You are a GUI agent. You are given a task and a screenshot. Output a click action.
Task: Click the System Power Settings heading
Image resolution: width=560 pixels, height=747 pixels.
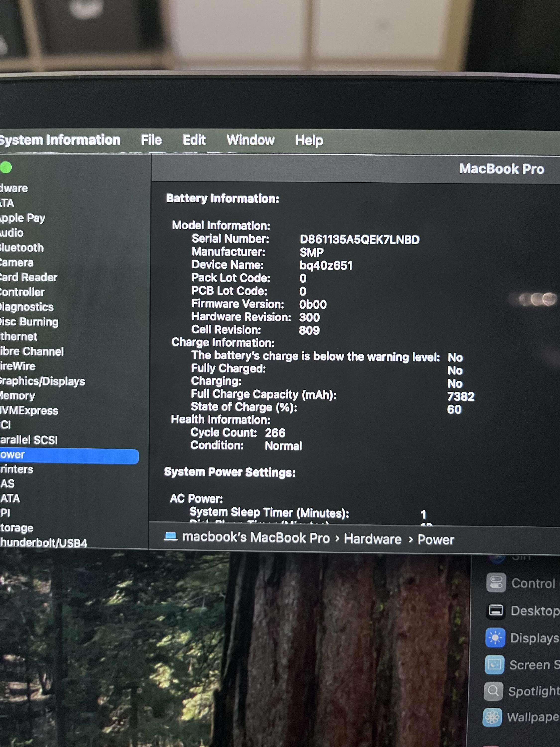(x=230, y=472)
